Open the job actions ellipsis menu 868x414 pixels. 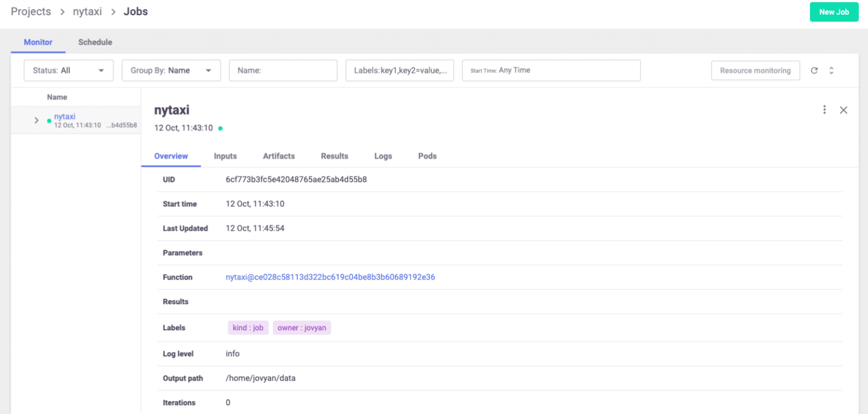824,110
